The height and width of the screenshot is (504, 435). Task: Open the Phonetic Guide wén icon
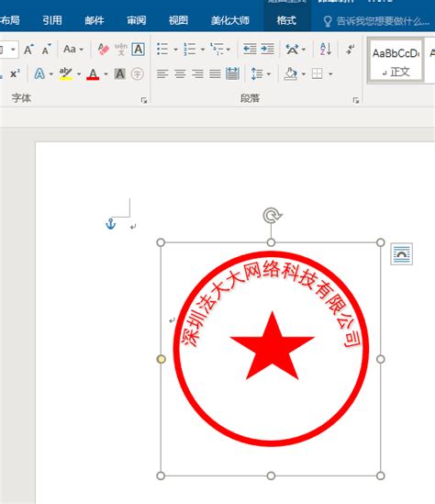(x=121, y=50)
